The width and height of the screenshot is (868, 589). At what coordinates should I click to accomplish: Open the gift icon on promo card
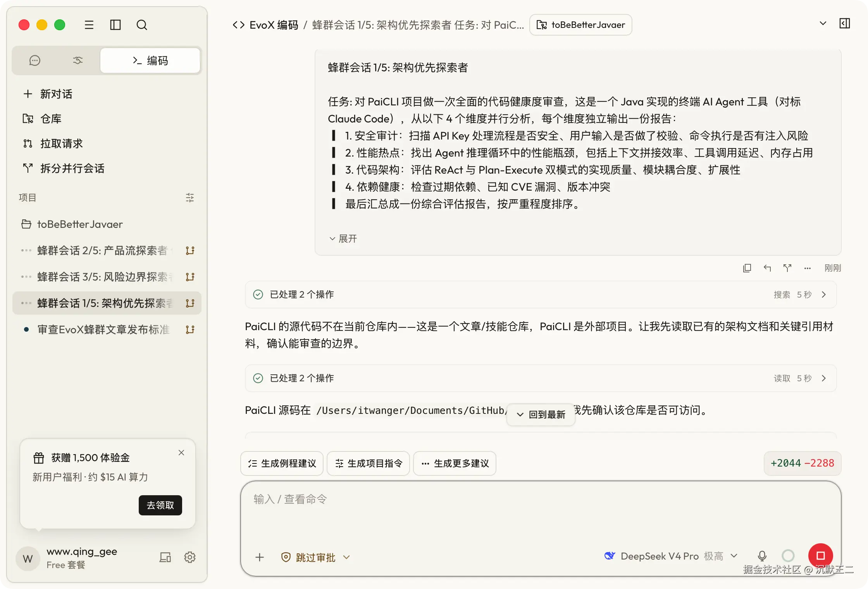tap(39, 458)
